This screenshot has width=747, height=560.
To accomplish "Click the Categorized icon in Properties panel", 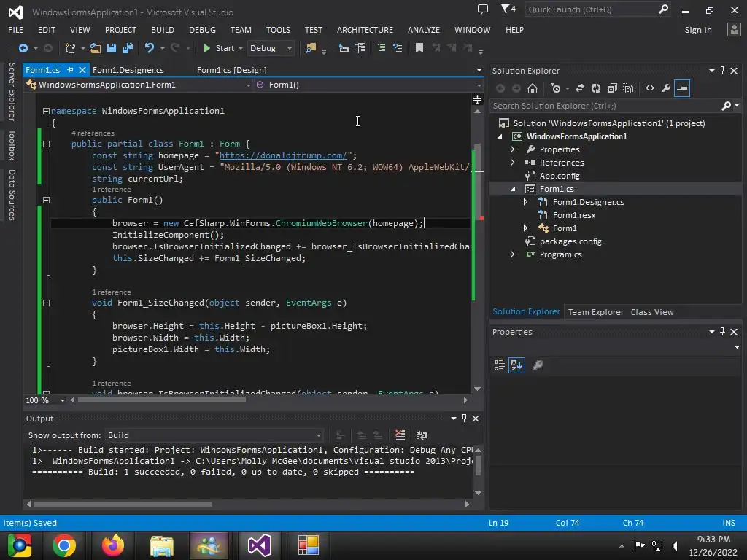I will [499, 365].
